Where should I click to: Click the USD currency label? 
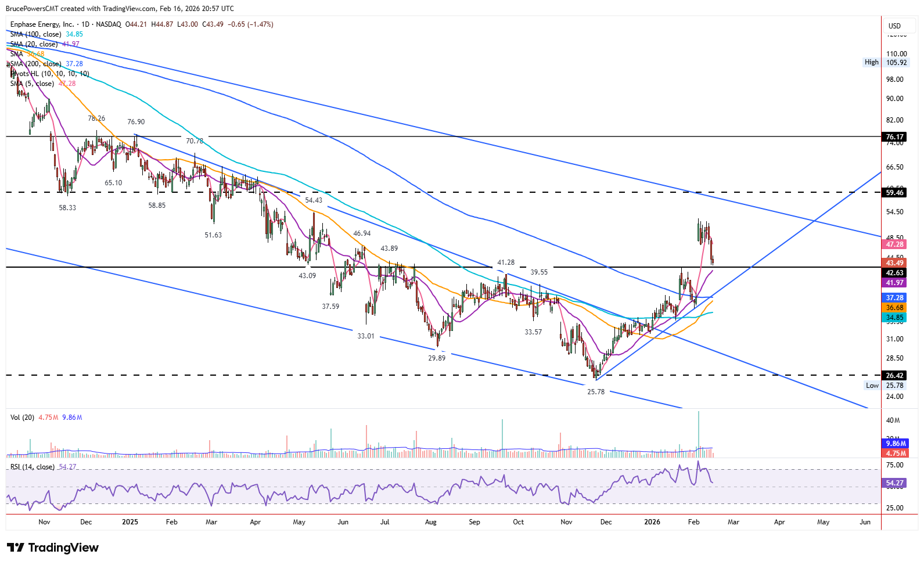894,26
